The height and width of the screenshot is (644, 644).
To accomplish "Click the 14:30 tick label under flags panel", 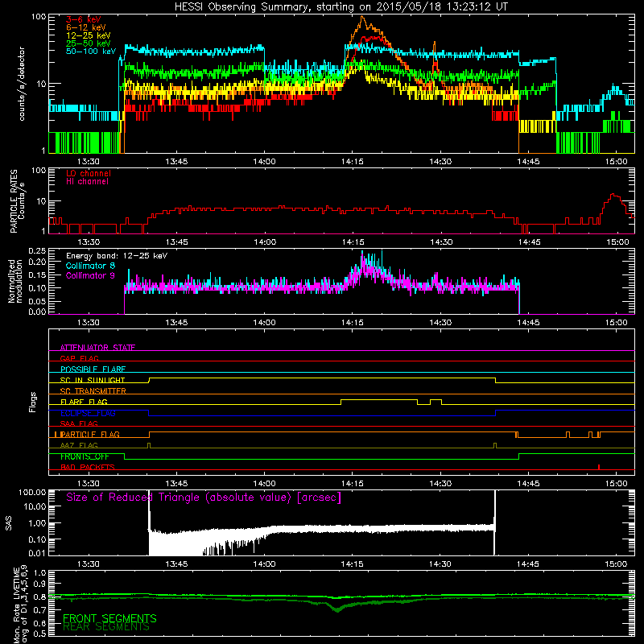I will pyautogui.click(x=440, y=484).
